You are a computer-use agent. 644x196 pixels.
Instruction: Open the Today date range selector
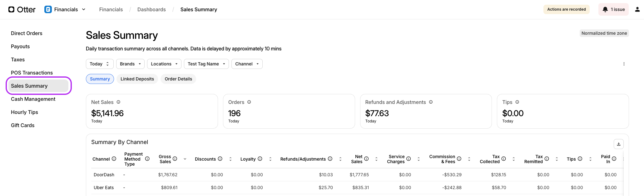tap(100, 64)
